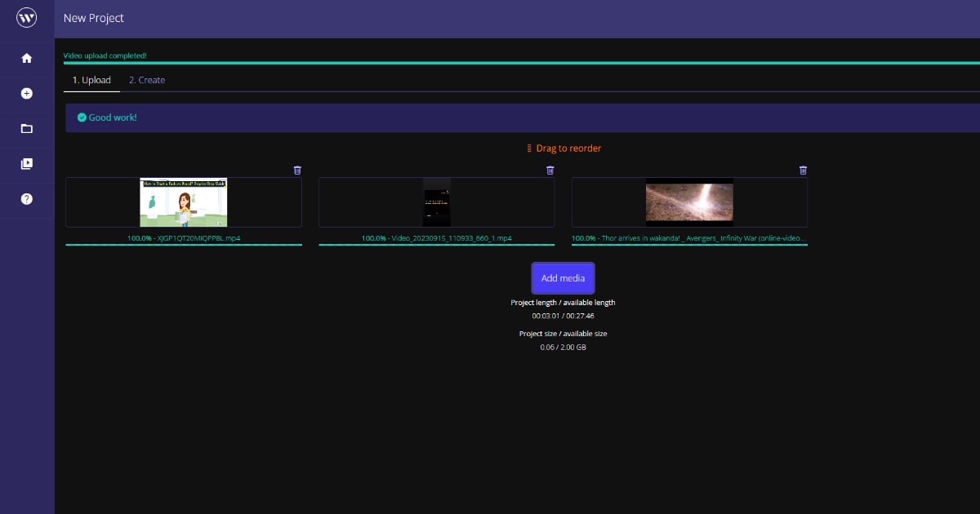980x514 pixels.
Task: Delete the XJGP1QT20MIQPP8L.mp4 clip with its trash icon
Action: click(297, 171)
